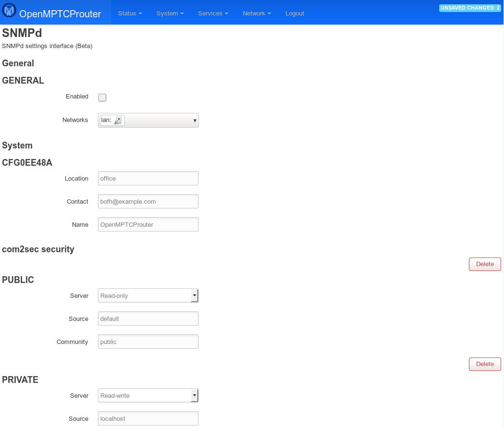Viewport: 504px width, 429px height.
Task: Click the Logout link
Action: [x=295, y=13]
